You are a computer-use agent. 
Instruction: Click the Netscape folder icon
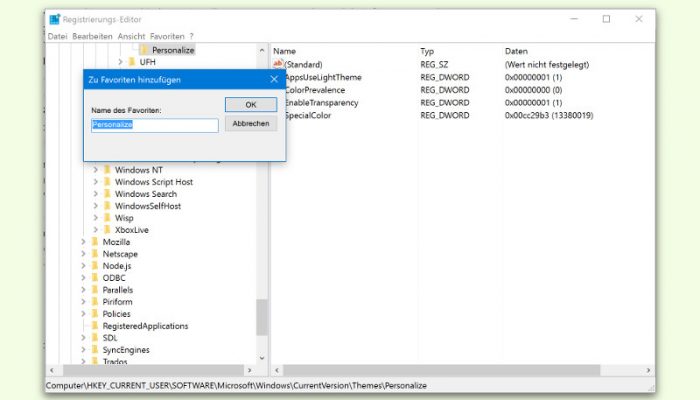click(95, 254)
